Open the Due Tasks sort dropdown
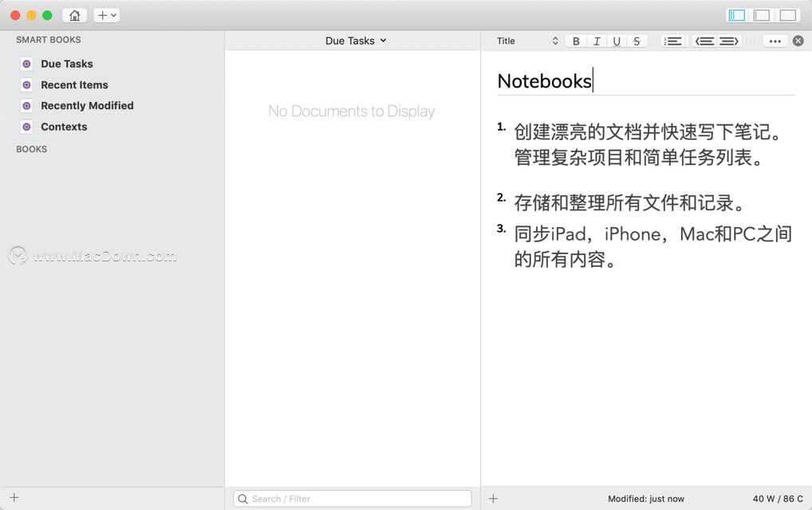The image size is (812, 510). pyautogui.click(x=355, y=40)
